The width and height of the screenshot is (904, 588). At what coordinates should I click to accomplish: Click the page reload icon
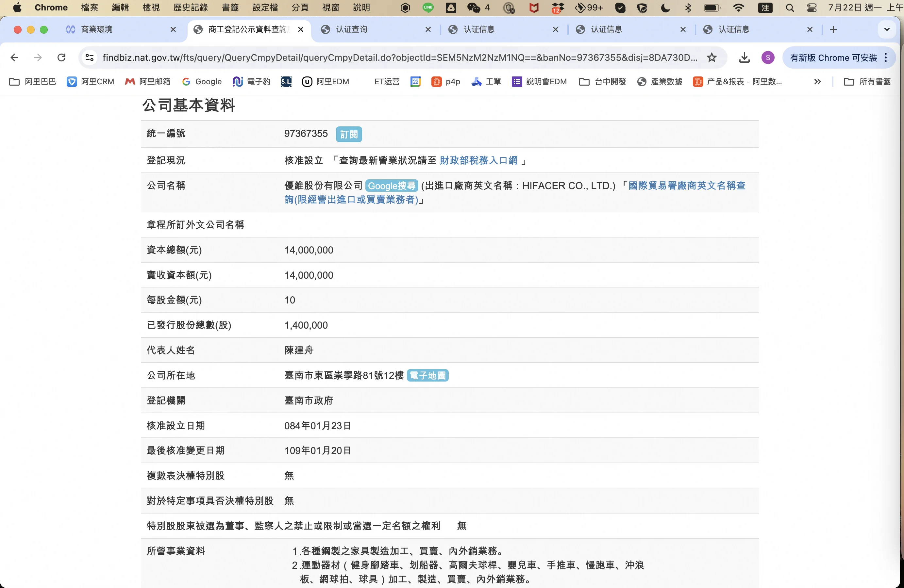point(61,57)
